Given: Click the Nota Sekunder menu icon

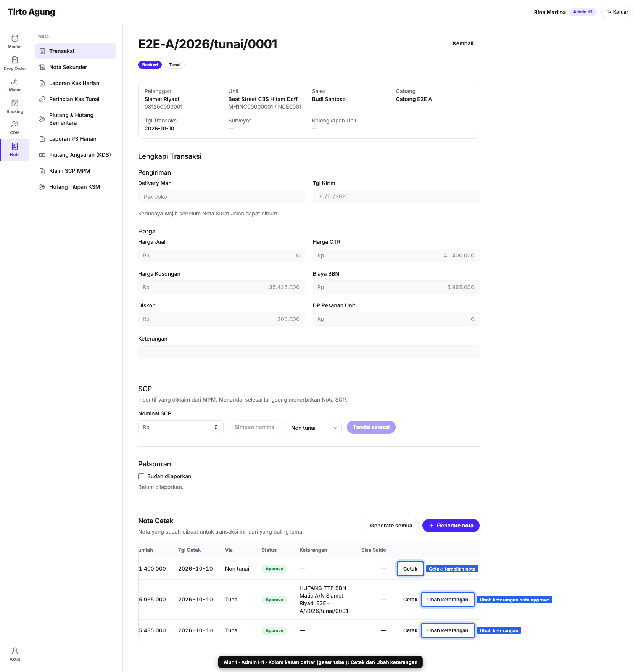Looking at the screenshot, I should [x=42, y=67].
